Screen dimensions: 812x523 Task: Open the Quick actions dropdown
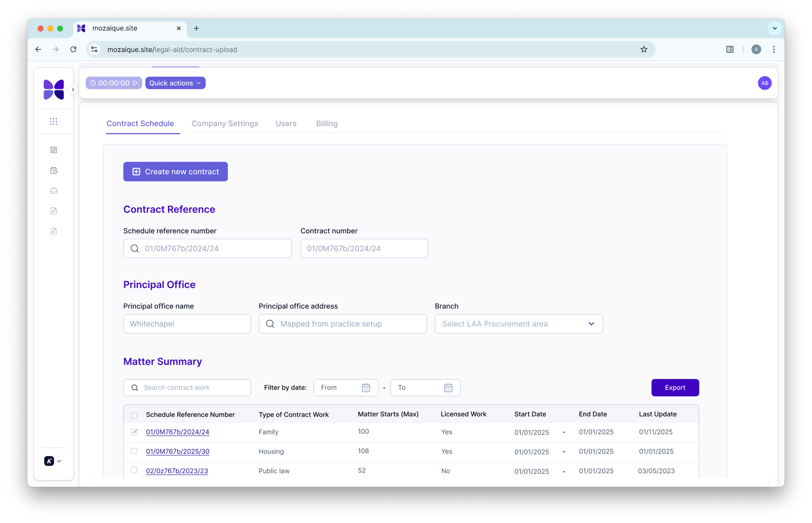(175, 83)
